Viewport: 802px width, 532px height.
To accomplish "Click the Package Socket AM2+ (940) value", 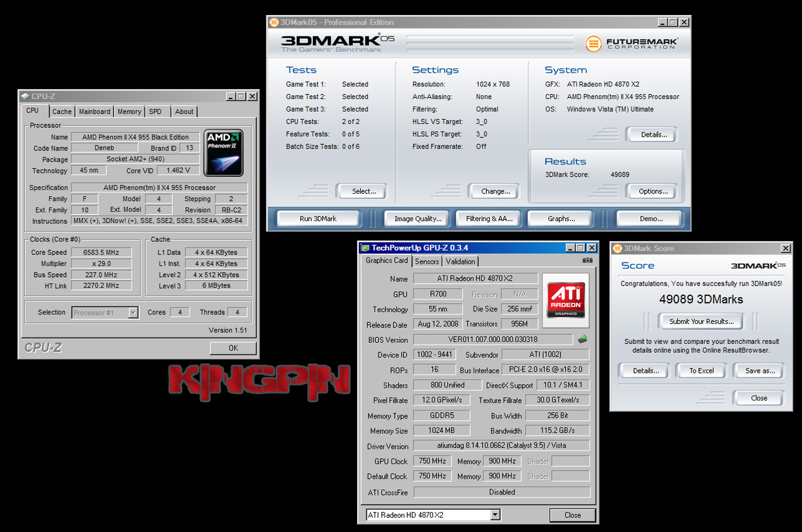I will pos(135,159).
